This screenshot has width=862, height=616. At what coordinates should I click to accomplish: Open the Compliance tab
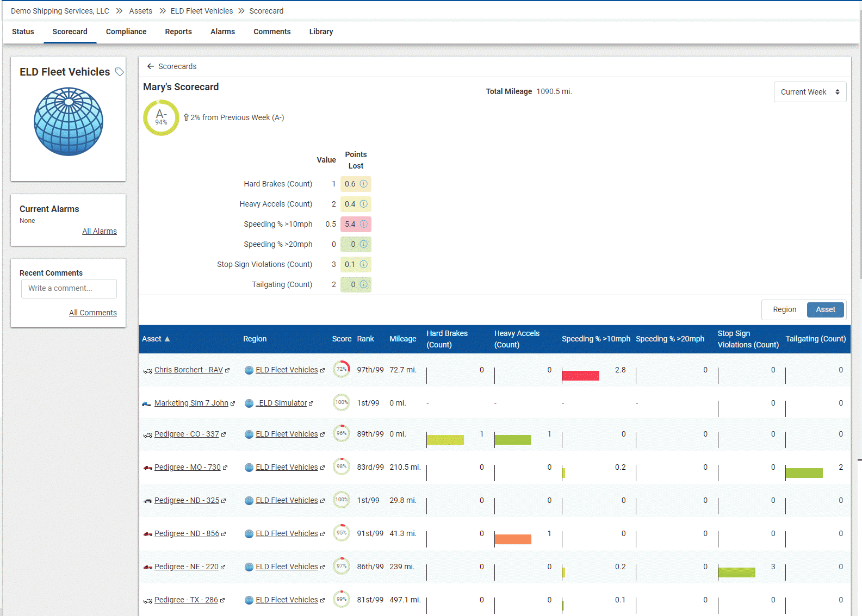point(126,32)
